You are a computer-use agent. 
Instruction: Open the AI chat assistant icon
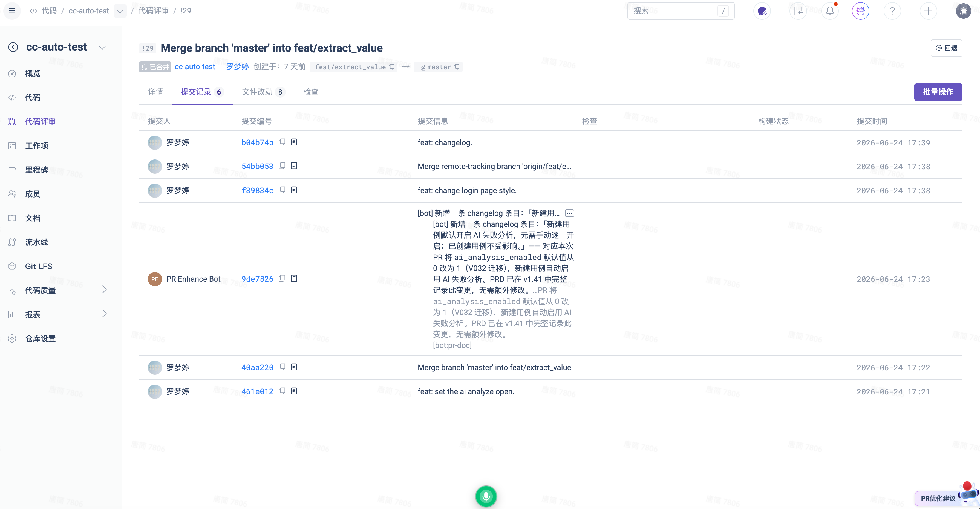[762, 11]
